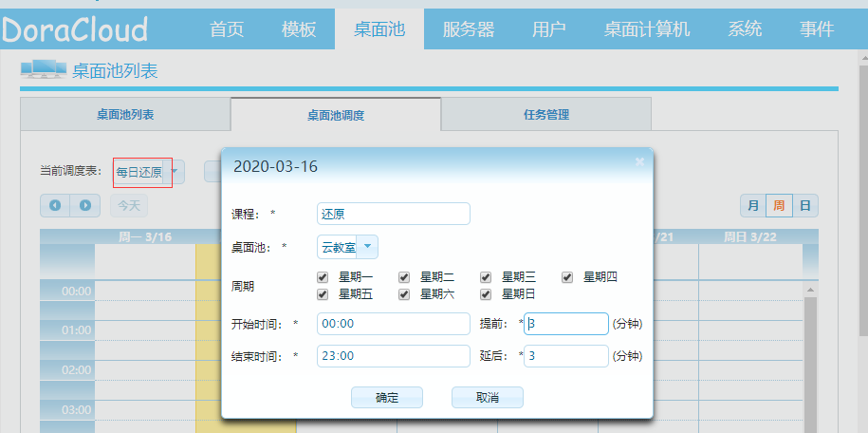Toggle the 星期三 checkbox
The width and height of the screenshot is (868, 433).
point(486,277)
